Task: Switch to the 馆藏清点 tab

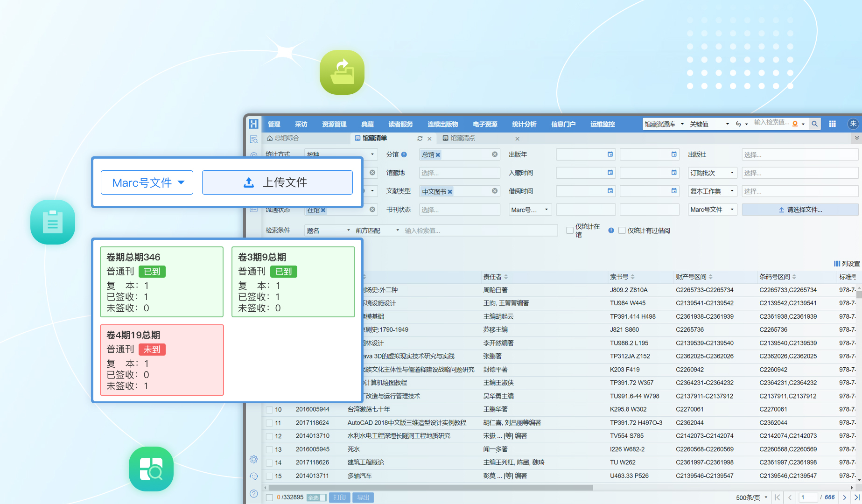Action: coord(462,138)
